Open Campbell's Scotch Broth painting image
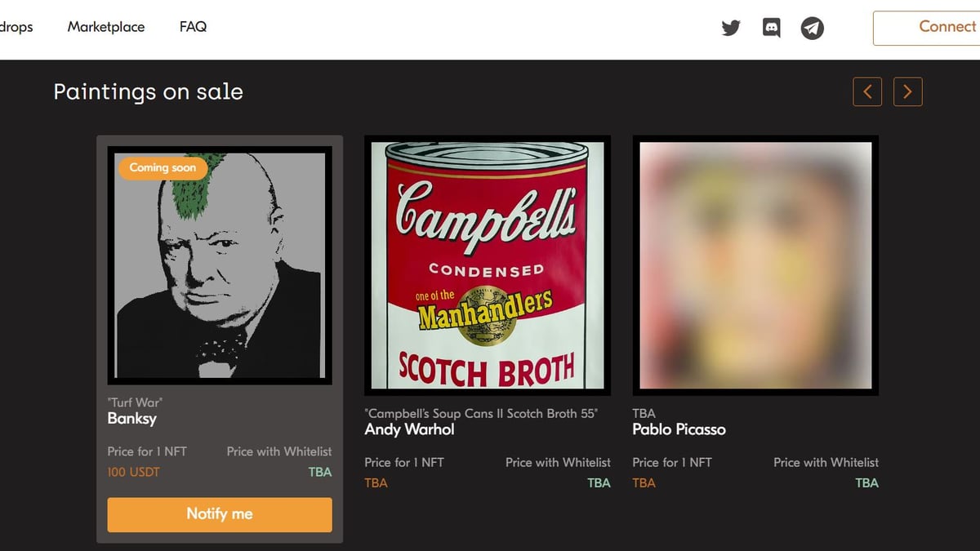The width and height of the screenshot is (980, 551). [488, 265]
